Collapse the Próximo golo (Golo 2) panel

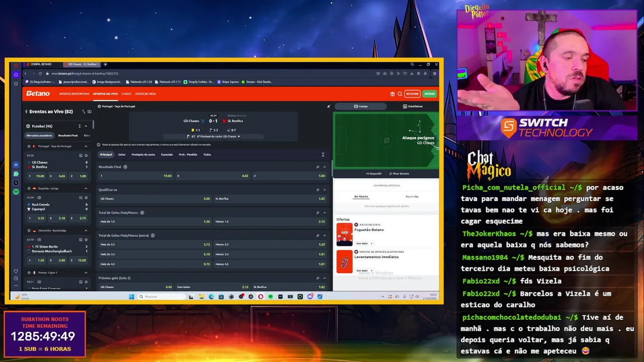(325, 278)
